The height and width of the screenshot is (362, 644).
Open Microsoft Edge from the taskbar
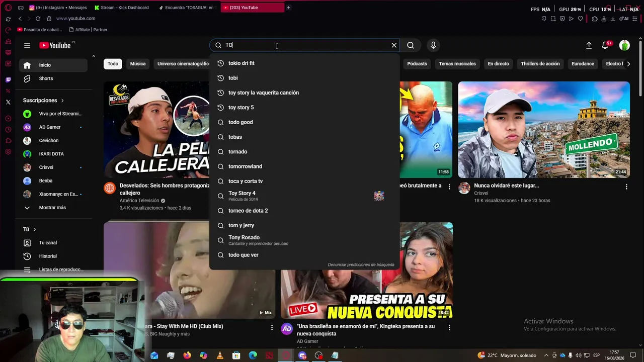coord(253,355)
